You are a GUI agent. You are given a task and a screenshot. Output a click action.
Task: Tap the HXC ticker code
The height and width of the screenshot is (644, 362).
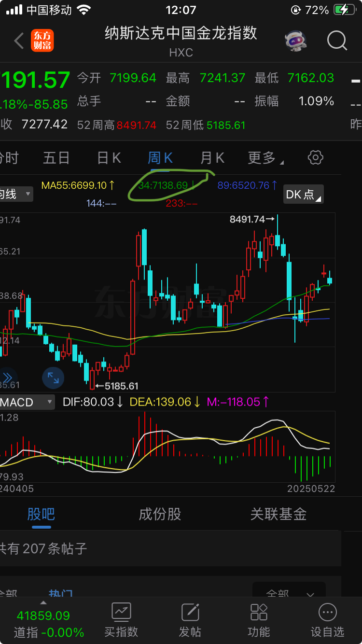coord(181,53)
